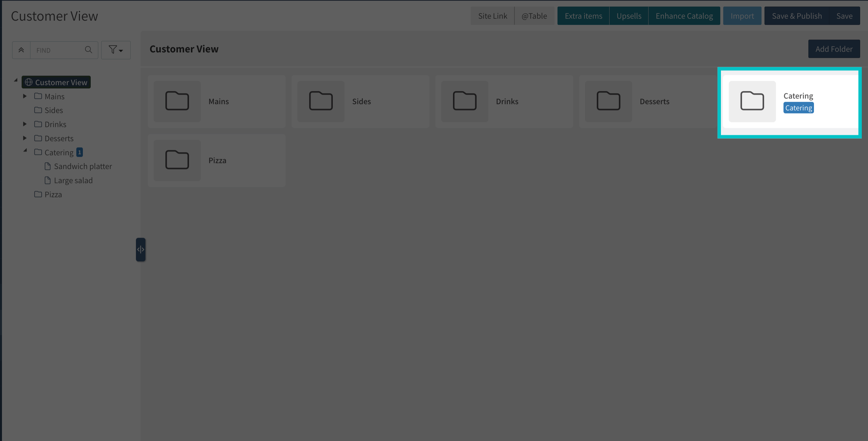The height and width of the screenshot is (441, 868).
Task: Click Add Folder button
Action: pyautogui.click(x=834, y=49)
